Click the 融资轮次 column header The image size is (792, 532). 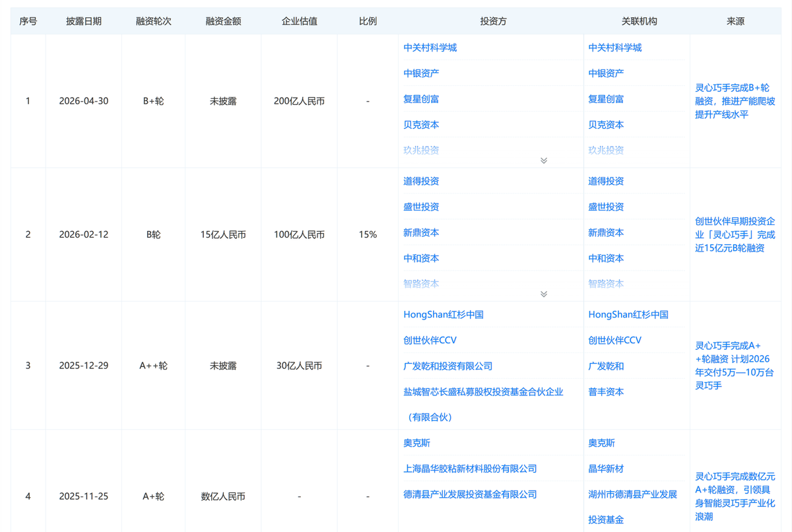click(153, 21)
